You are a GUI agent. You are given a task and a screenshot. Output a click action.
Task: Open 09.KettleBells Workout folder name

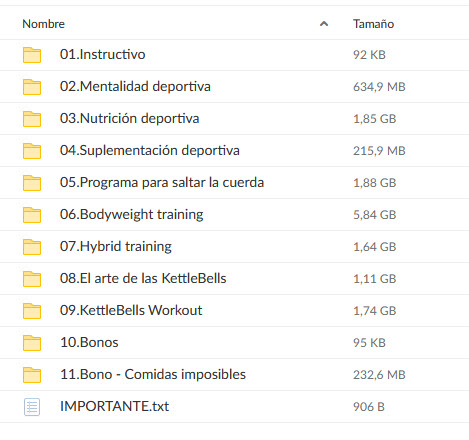pos(131,310)
